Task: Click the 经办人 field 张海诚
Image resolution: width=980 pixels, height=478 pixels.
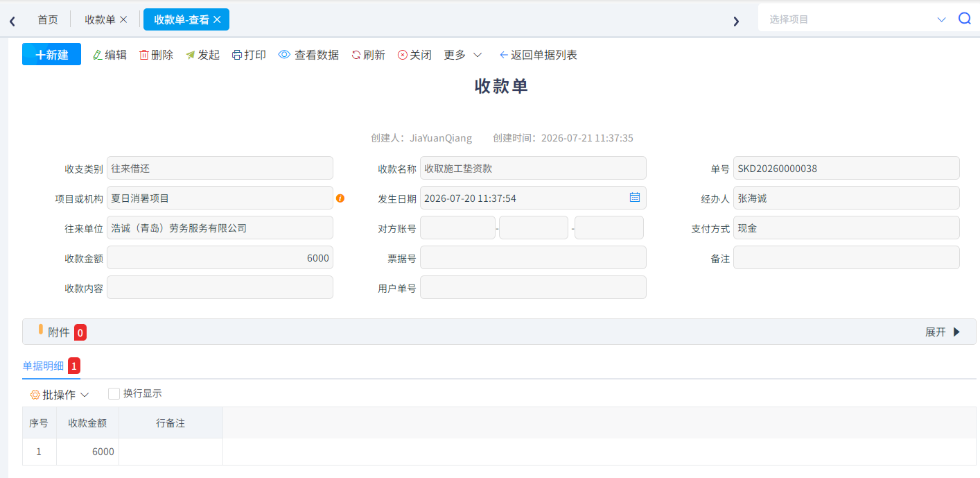Action: click(846, 198)
